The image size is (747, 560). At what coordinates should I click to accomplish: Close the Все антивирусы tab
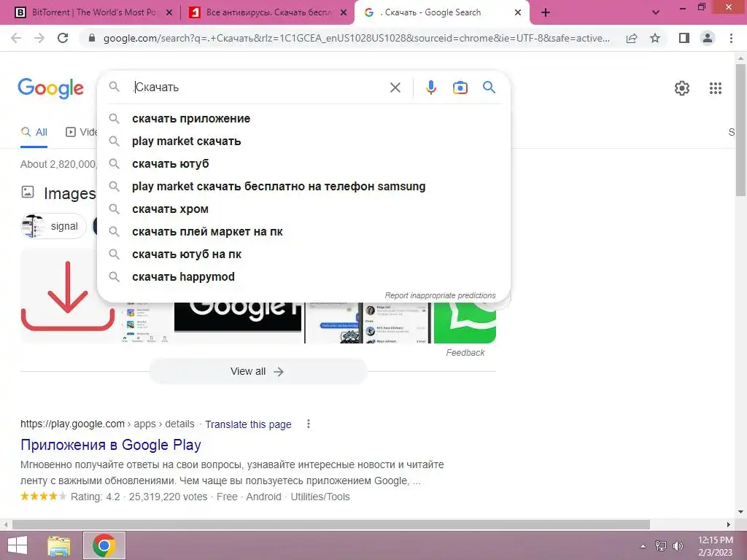pyautogui.click(x=344, y=13)
